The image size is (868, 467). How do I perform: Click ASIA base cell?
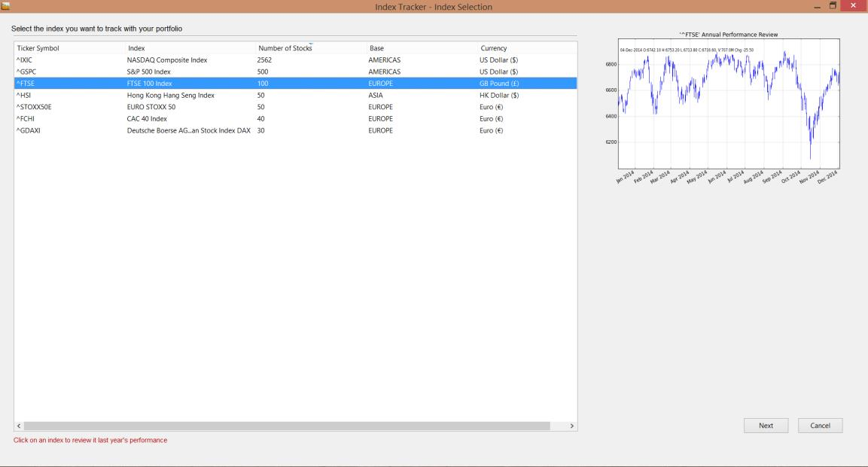[376, 96]
